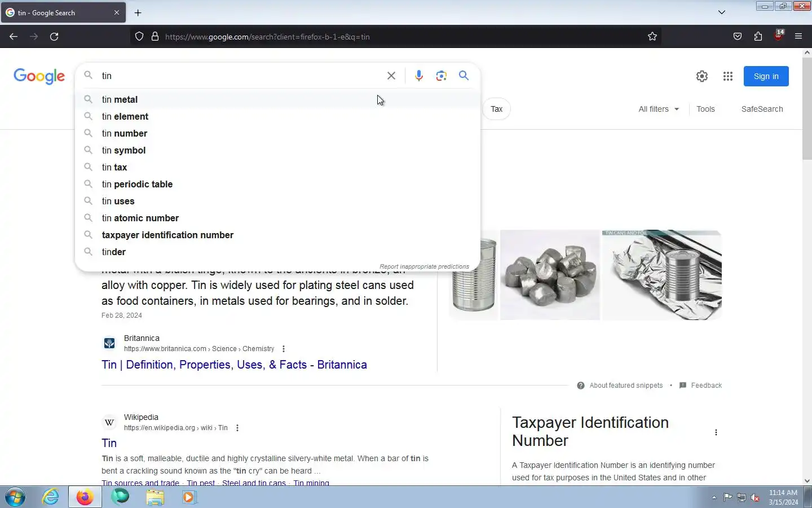Click the Google logo
The image size is (812, 508).
point(39,76)
